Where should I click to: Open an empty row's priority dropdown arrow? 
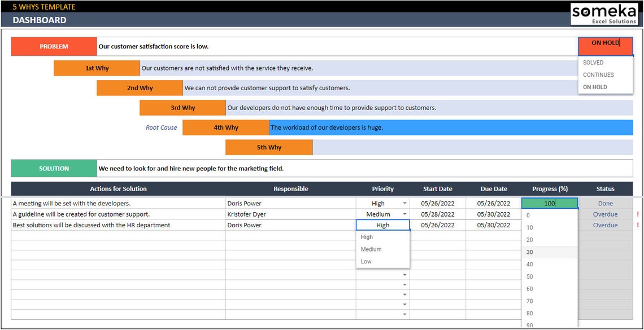tap(404, 275)
